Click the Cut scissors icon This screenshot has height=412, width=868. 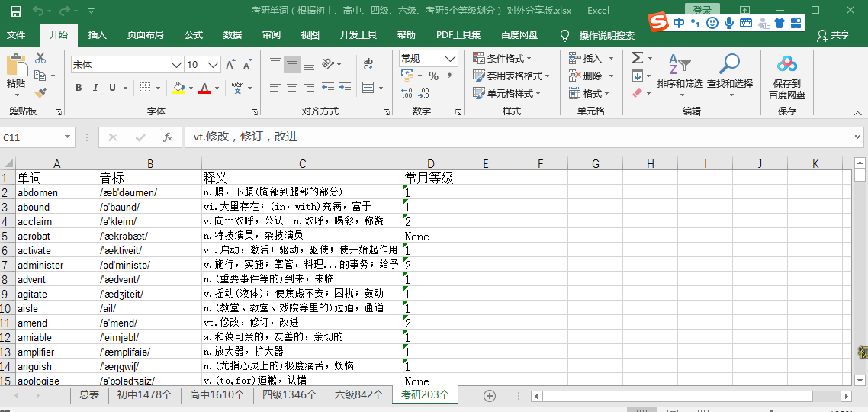(x=40, y=57)
